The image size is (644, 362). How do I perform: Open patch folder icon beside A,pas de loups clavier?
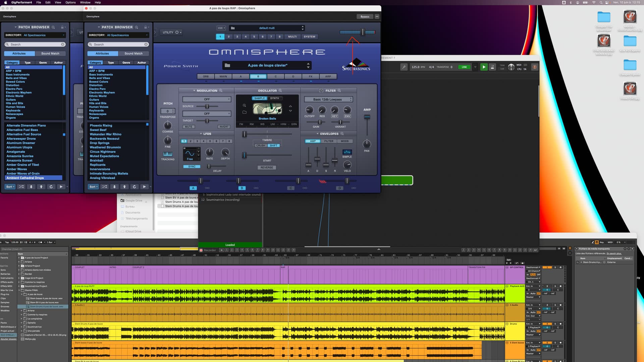[227, 65]
